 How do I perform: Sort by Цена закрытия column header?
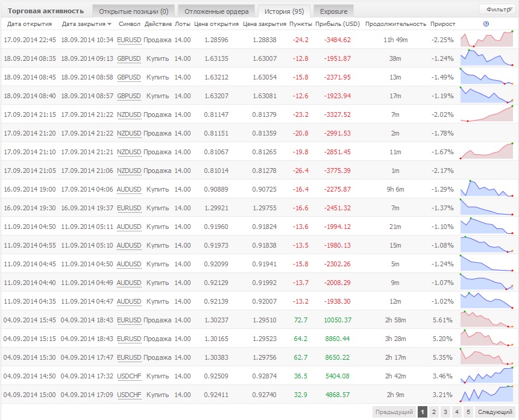(x=265, y=24)
